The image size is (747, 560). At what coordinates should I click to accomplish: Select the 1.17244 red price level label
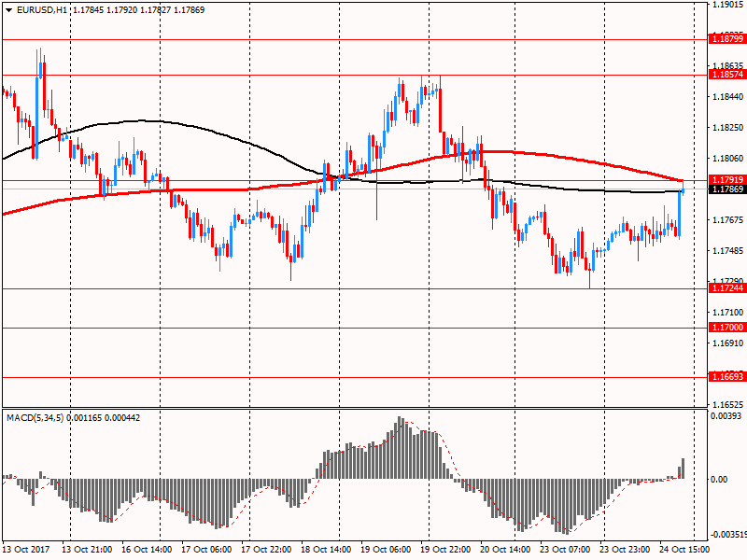[727, 288]
